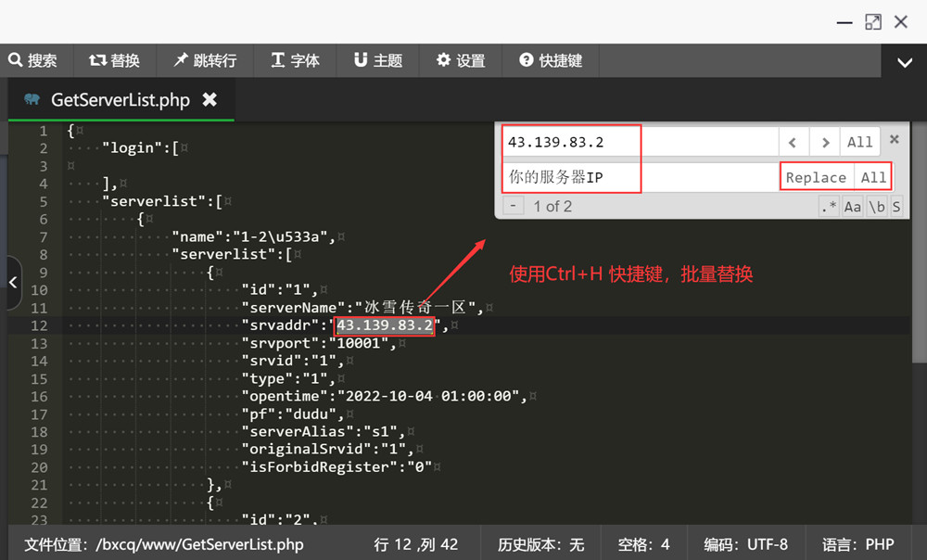927x560 pixels.
Task: Click the search text field with 43.139.83.2
Action: [x=640, y=142]
